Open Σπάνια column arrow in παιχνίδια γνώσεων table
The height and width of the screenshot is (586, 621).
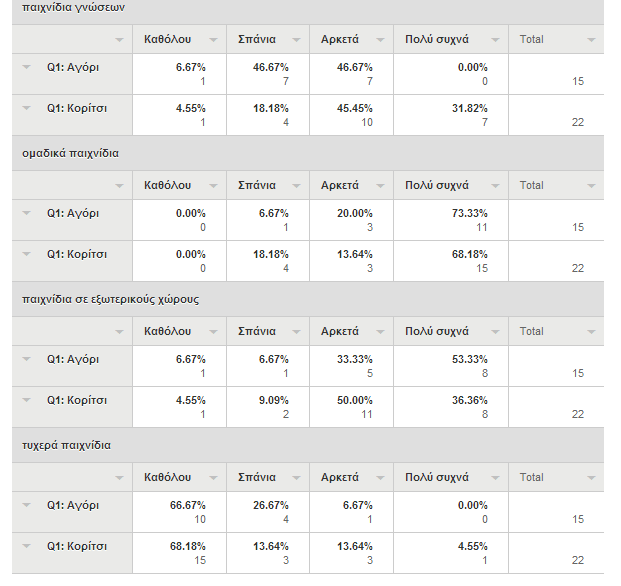coord(296,40)
